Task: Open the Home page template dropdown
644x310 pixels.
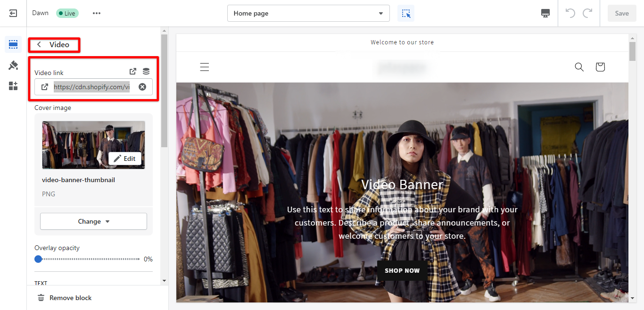Action: click(308, 13)
